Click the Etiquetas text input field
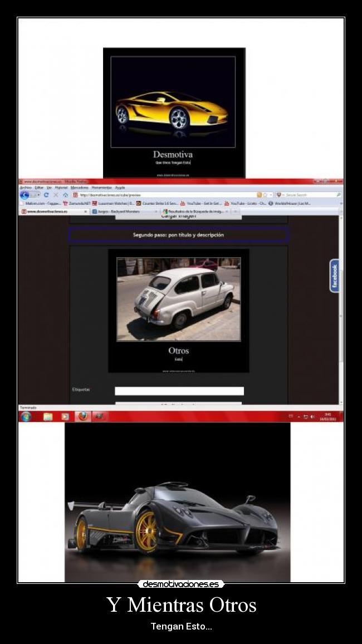 (179, 391)
